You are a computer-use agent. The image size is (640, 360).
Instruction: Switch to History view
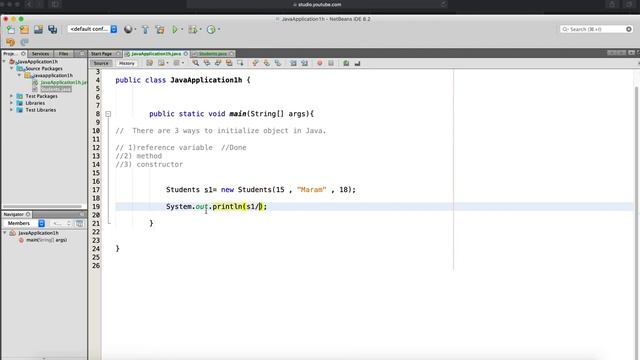127,63
